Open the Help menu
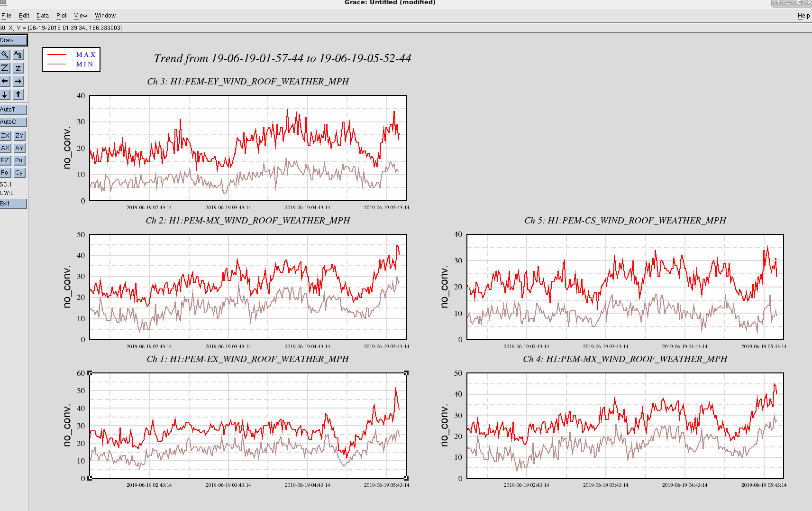The height and width of the screenshot is (511, 812). tap(803, 16)
